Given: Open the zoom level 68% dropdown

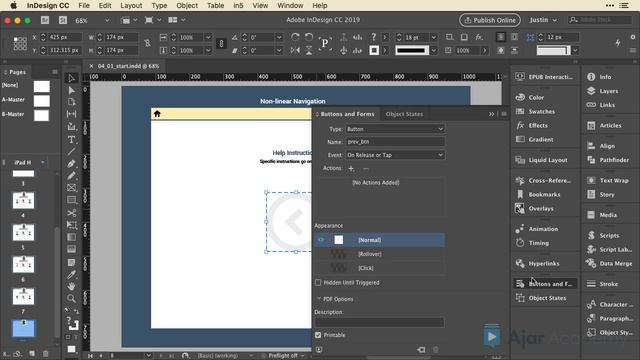Looking at the screenshot, I should coord(107,20).
